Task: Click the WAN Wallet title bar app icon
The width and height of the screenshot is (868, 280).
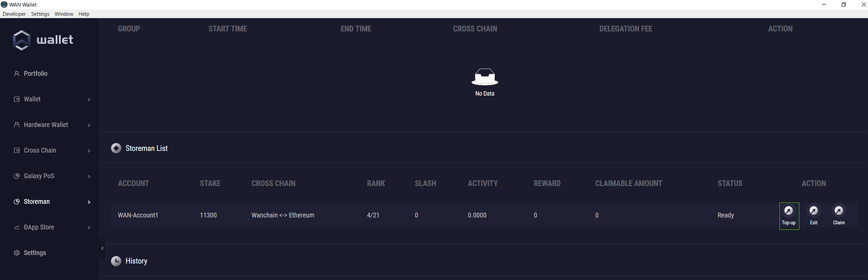Action: point(4,4)
